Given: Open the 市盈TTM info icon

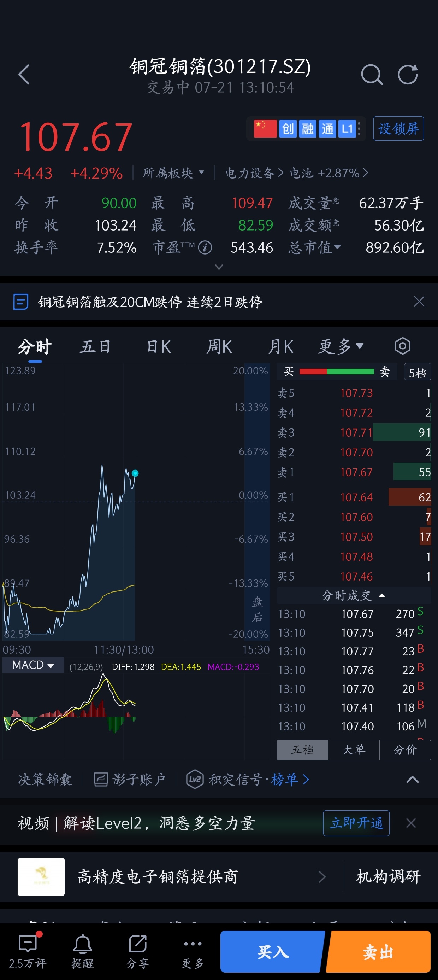Looking at the screenshot, I should (205, 248).
